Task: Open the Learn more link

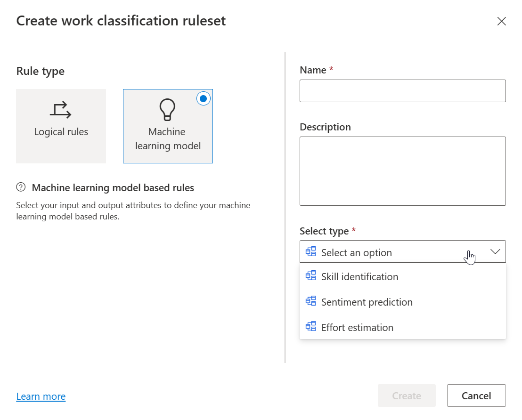Action: pyautogui.click(x=41, y=396)
